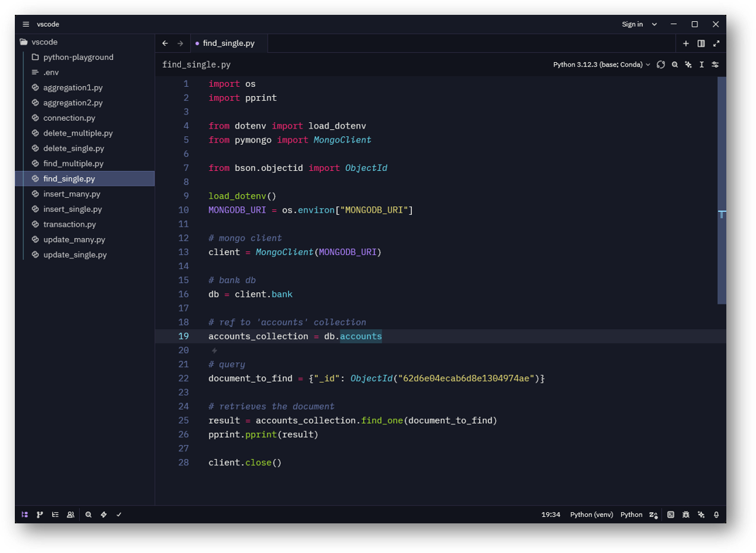This screenshot has height=553, width=756.
Task: Open the Python 3.12.3 (base; Conda) selector
Action: [601, 64]
